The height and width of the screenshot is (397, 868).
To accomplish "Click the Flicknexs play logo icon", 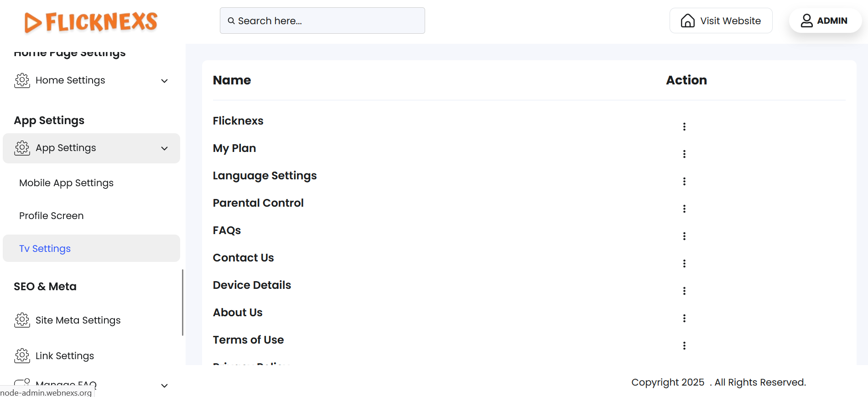I will [33, 22].
